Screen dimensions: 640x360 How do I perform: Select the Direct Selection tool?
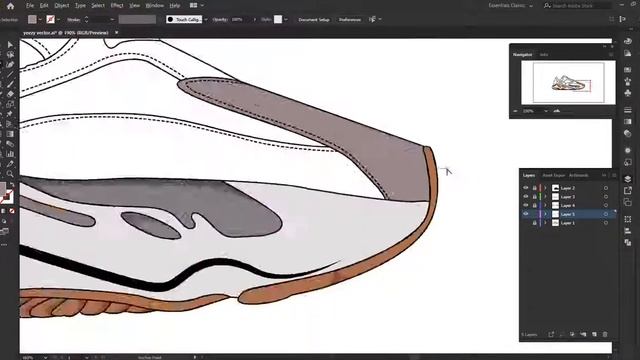tap(10, 44)
